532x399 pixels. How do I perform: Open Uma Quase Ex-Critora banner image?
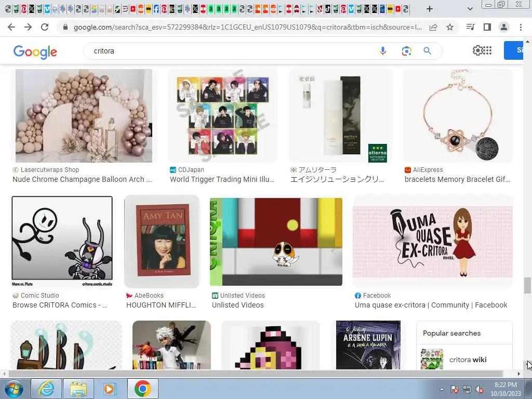(x=433, y=242)
